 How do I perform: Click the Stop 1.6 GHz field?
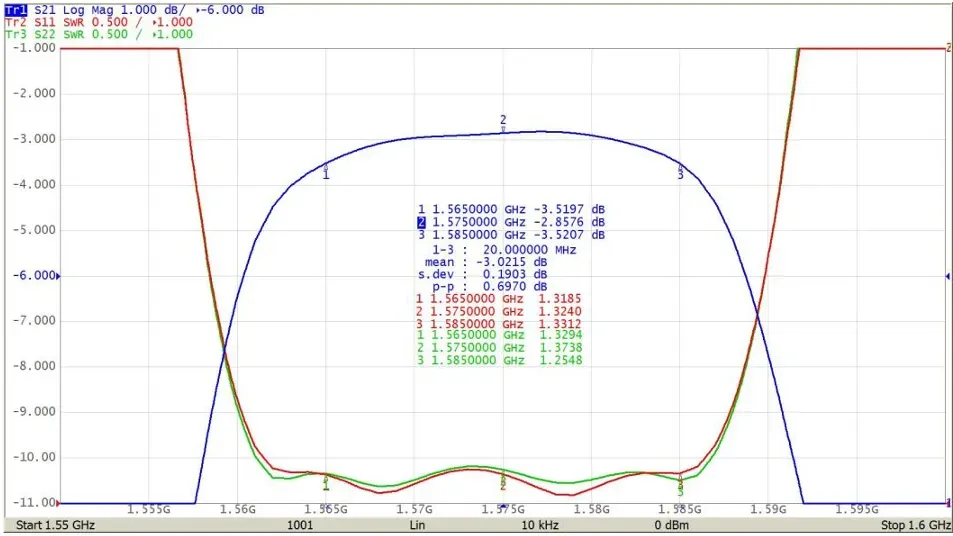(x=916, y=525)
